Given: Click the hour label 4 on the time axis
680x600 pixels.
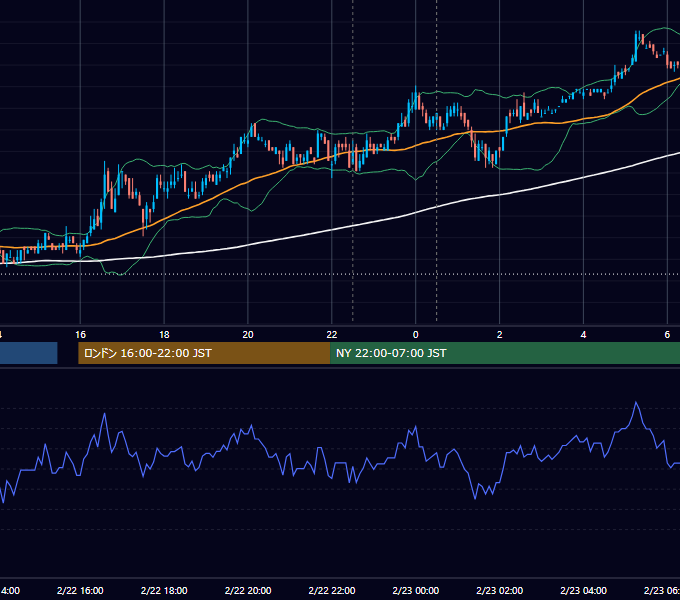Looking at the screenshot, I should (583, 335).
